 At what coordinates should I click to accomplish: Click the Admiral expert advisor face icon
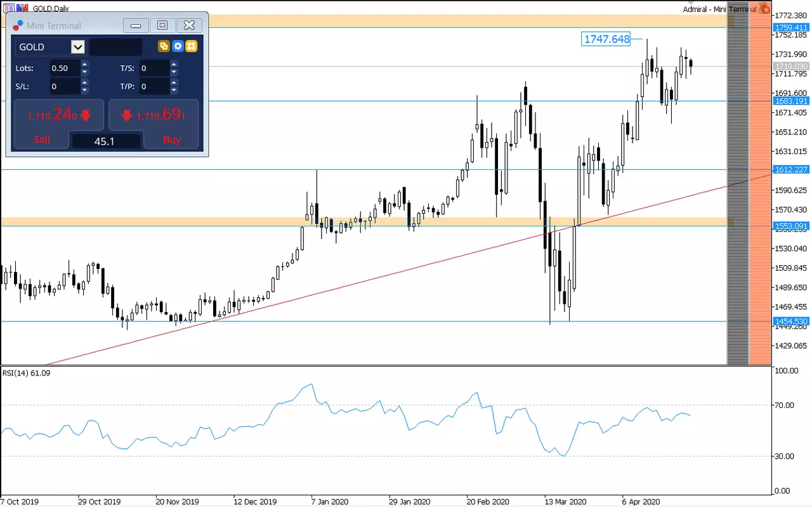764,8
